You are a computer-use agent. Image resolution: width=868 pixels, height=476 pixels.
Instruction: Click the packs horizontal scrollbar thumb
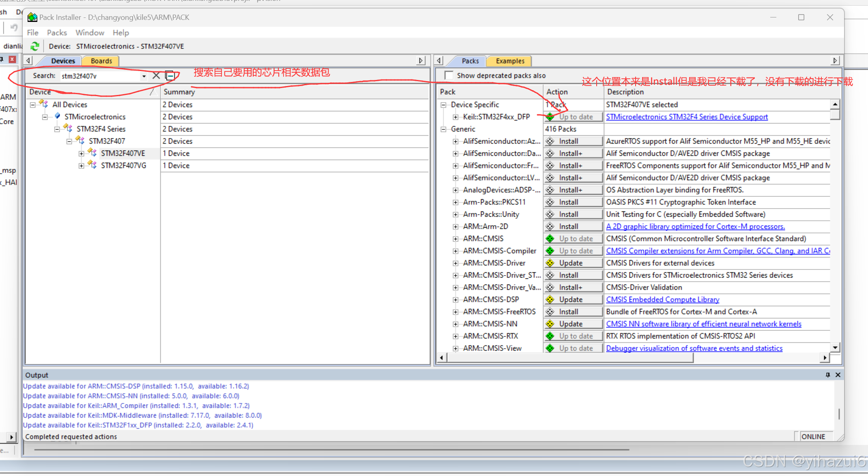570,358
